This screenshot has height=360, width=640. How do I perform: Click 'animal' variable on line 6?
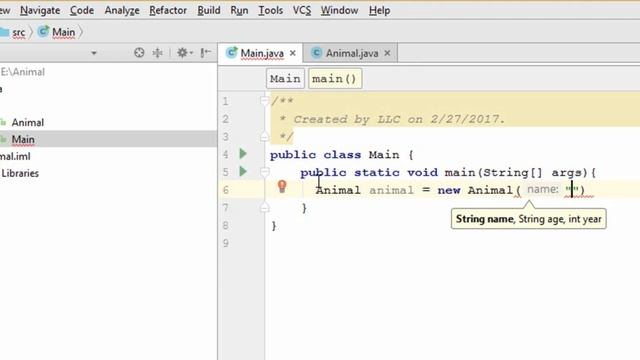click(391, 190)
